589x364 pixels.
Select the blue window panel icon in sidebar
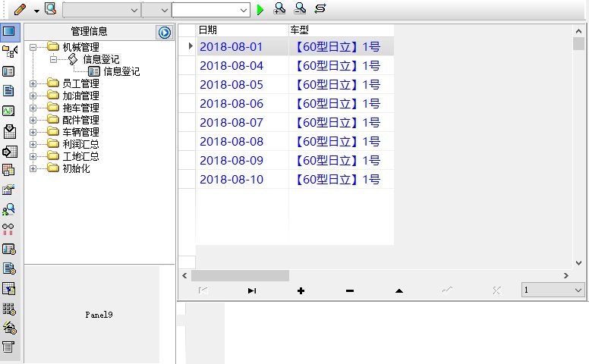pyautogui.click(x=9, y=31)
